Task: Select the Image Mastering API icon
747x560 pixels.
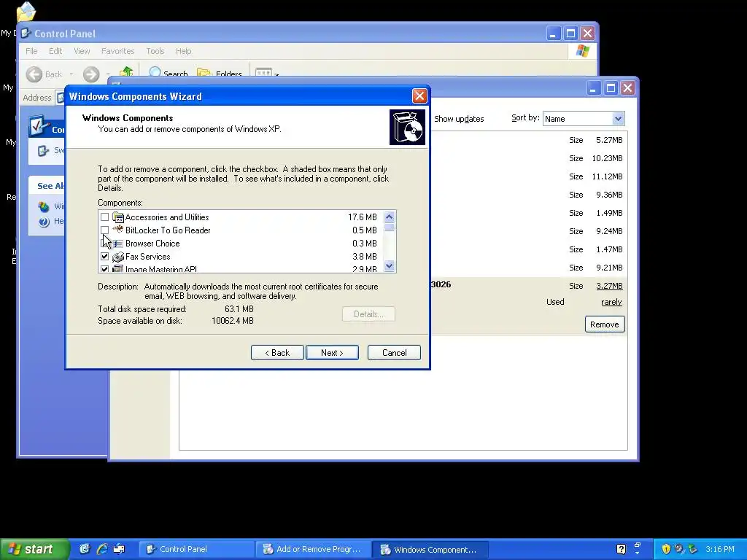Action: pos(117,269)
